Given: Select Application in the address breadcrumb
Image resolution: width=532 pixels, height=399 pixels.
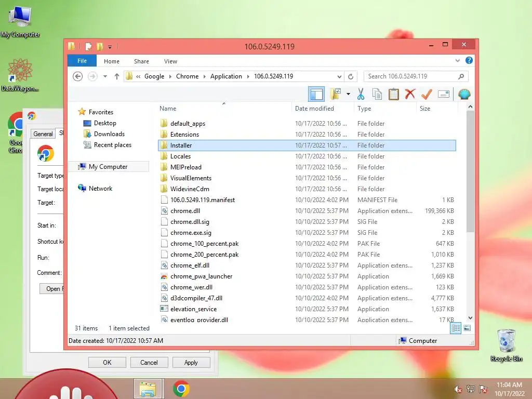Looking at the screenshot, I should click(226, 76).
